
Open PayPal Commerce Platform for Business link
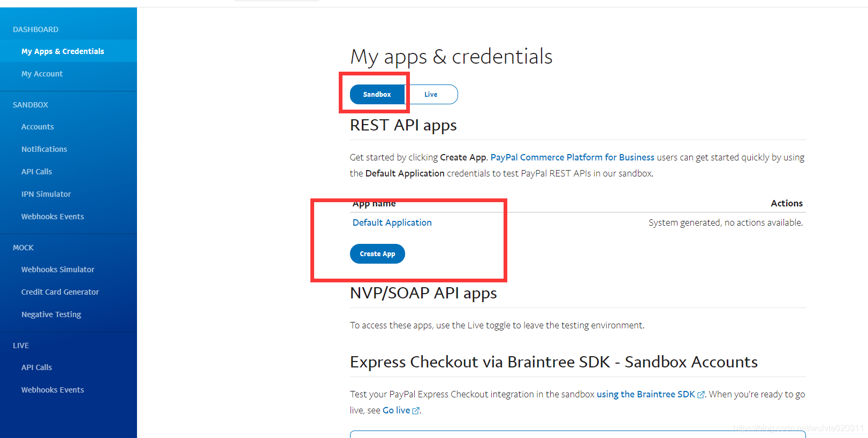(572, 157)
